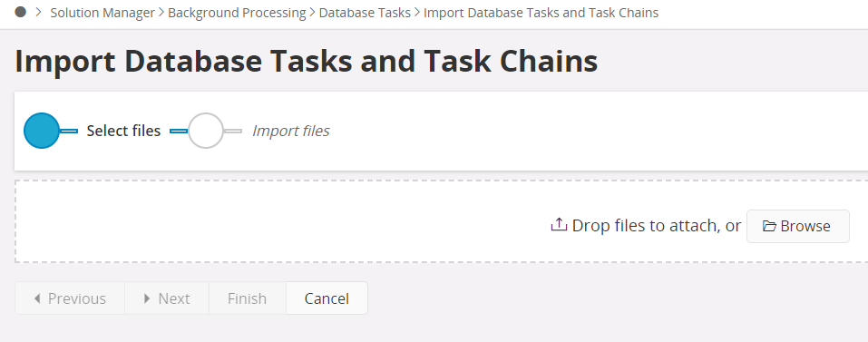Click the Browse button to choose files

(x=797, y=226)
